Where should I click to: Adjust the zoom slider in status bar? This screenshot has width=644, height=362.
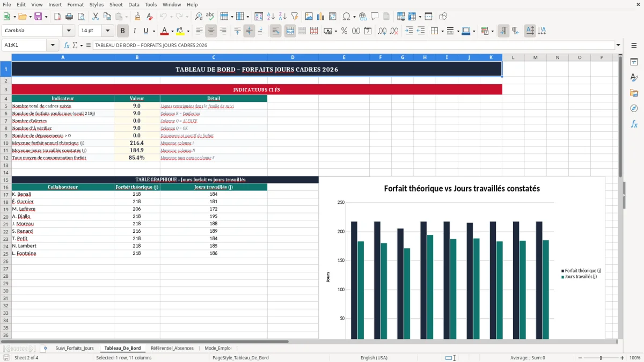click(601, 358)
